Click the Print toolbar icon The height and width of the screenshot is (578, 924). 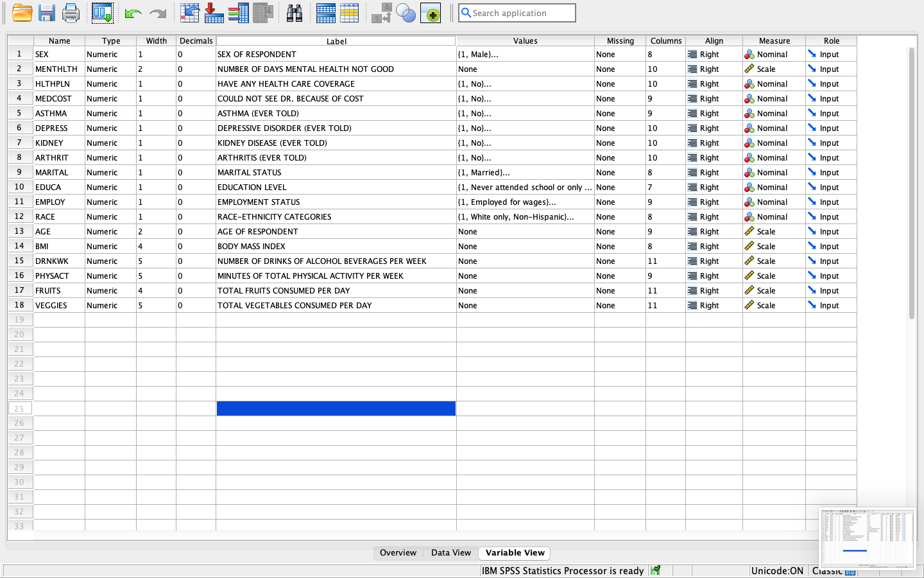coord(71,13)
